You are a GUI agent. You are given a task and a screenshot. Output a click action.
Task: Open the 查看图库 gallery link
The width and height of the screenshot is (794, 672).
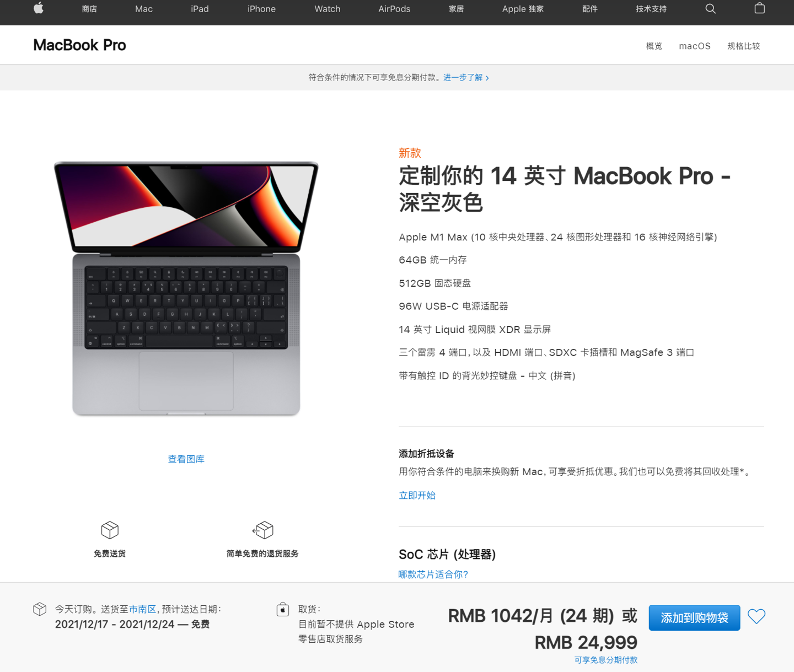[x=186, y=459]
